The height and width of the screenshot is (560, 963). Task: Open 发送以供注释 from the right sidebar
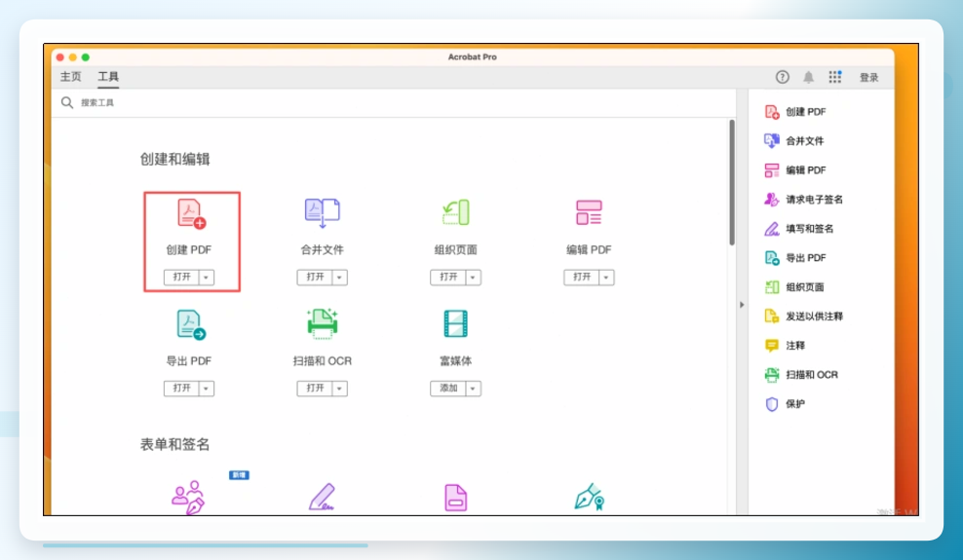click(x=803, y=317)
